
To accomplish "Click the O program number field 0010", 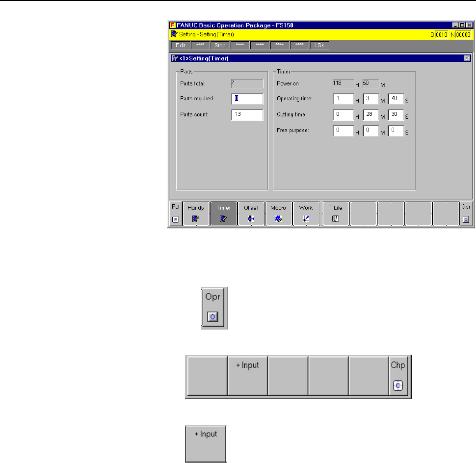I will pos(441,35).
